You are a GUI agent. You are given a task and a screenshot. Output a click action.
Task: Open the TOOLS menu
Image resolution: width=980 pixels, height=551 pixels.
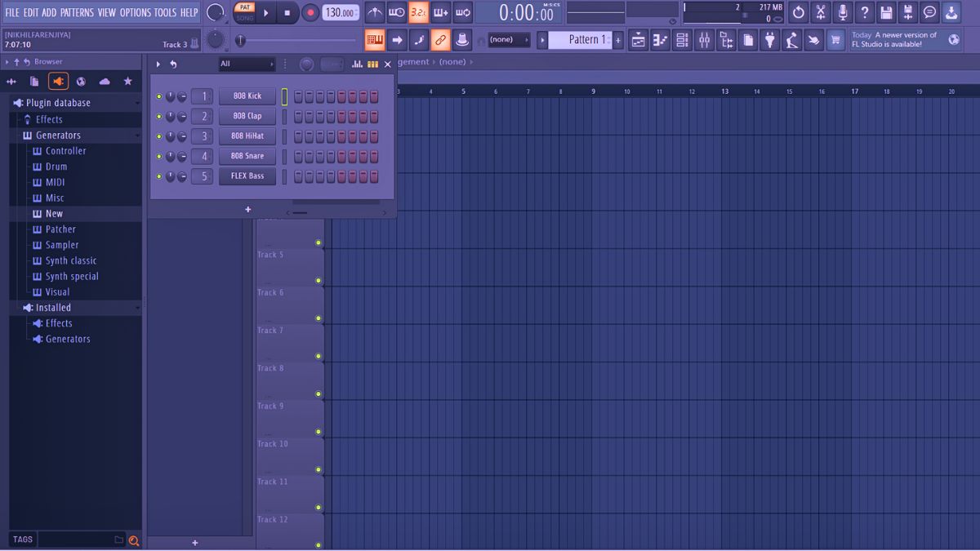coord(165,12)
